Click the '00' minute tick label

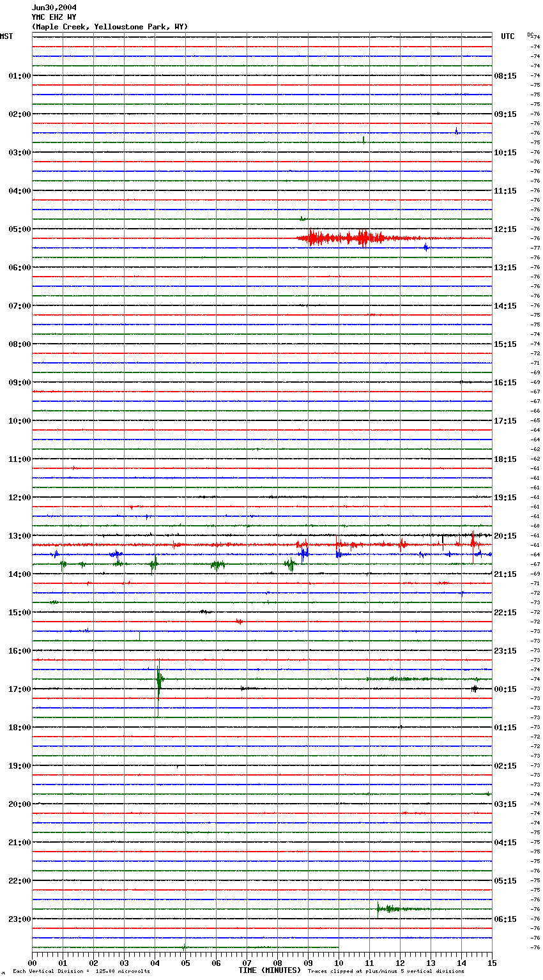(32, 963)
